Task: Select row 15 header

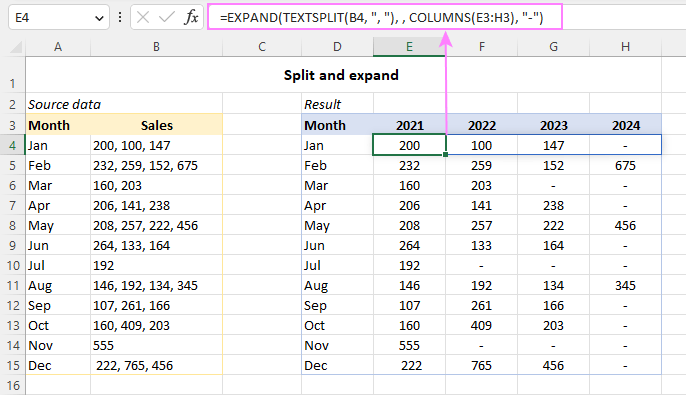Action: 13,365
